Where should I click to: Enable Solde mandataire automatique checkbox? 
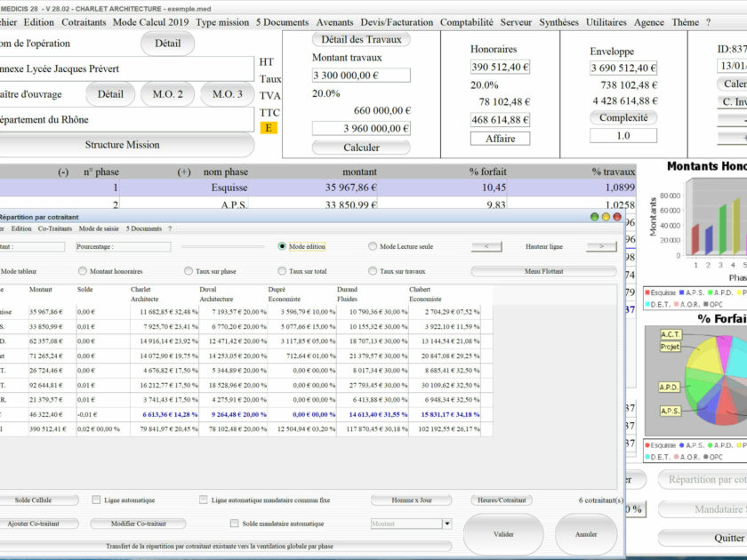[x=234, y=523]
